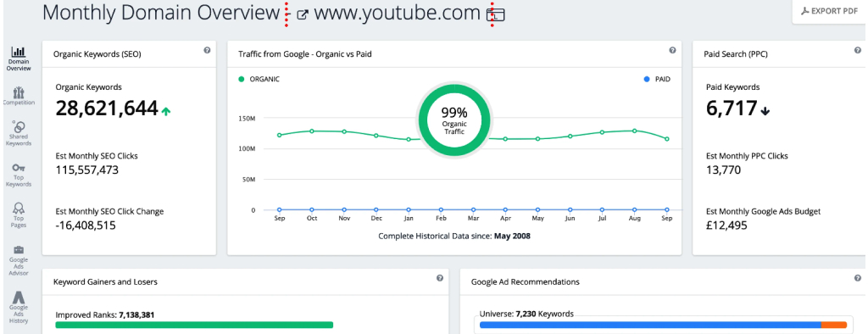868x334 pixels.
Task: Click Improved Ranks 7,138,381 label
Action: tap(104, 315)
